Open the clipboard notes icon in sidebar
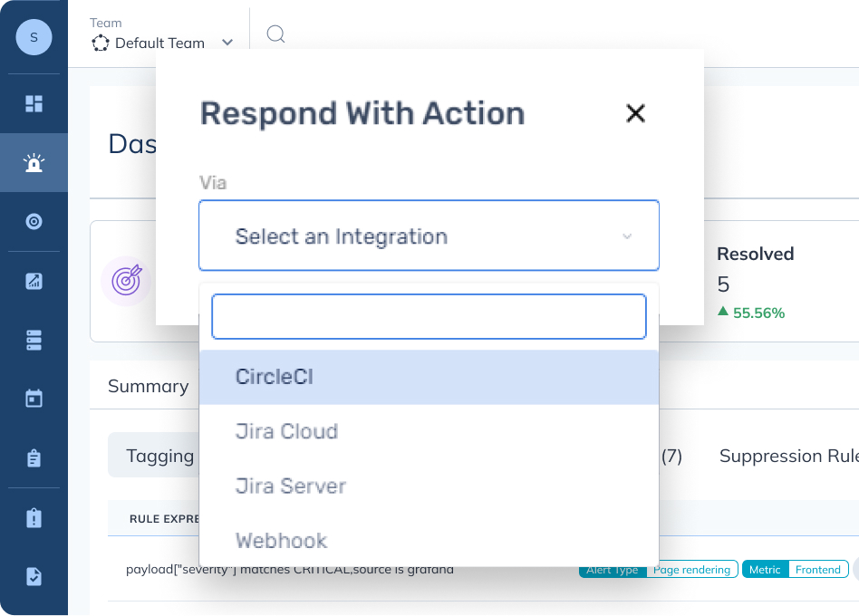The width and height of the screenshot is (859, 616). [34, 457]
